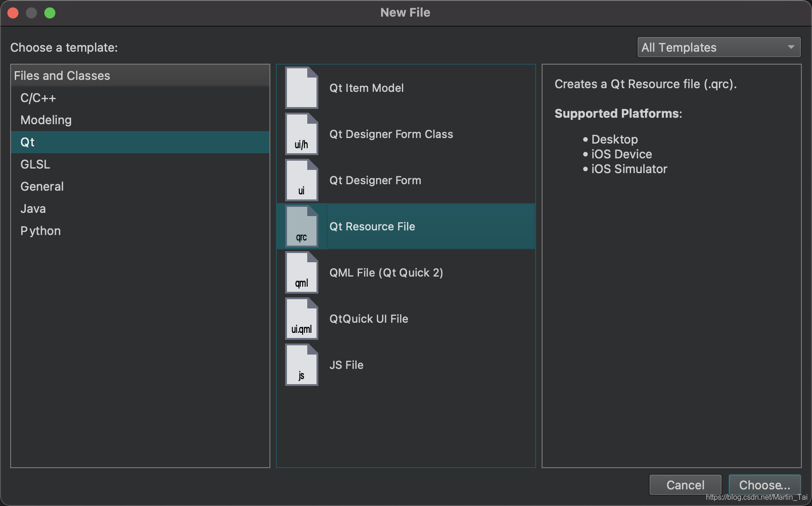Click the iOS Device platform entry
Viewport: 812px width, 506px height.
(621, 154)
